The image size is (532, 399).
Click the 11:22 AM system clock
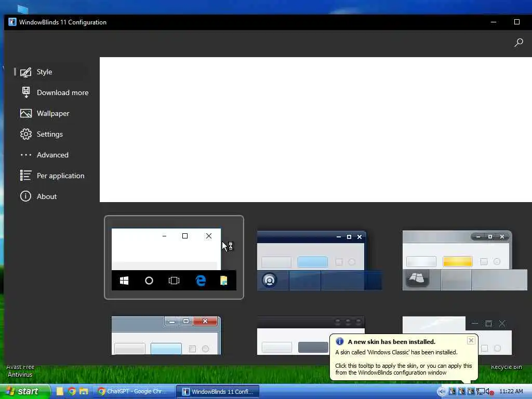[x=511, y=391]
